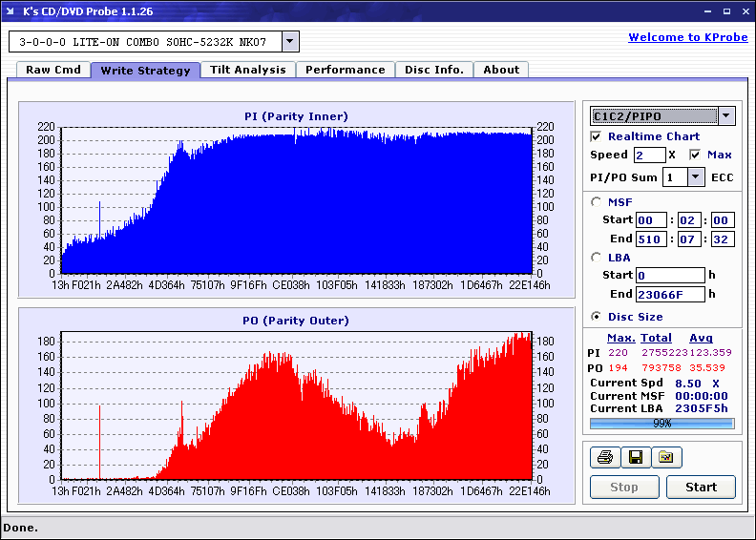Image resolution: width=756 pixels, height=540 pixels.
Task: Click the Start button
Action: click(701, 487)
